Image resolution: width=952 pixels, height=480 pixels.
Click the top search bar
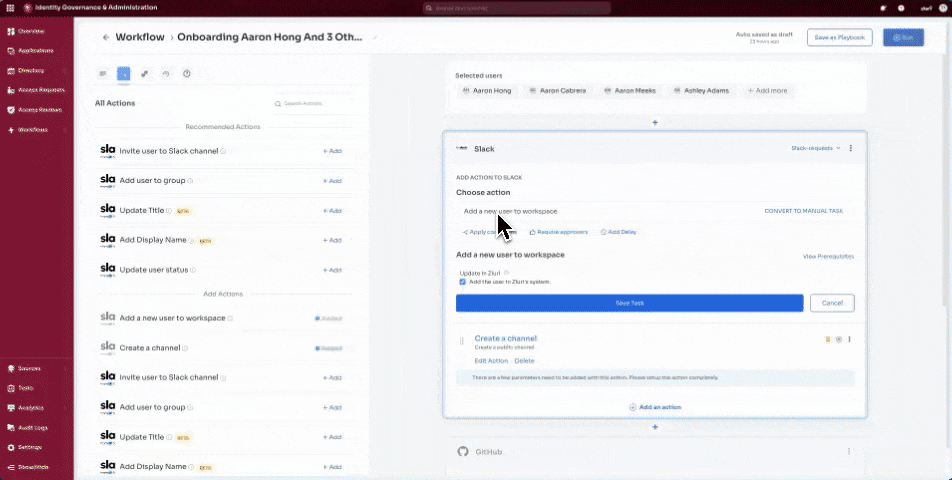point(517,8)
